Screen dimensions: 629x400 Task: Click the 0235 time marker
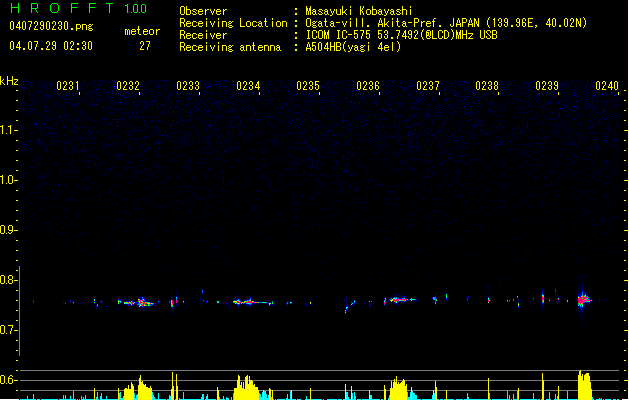[308, 85]
